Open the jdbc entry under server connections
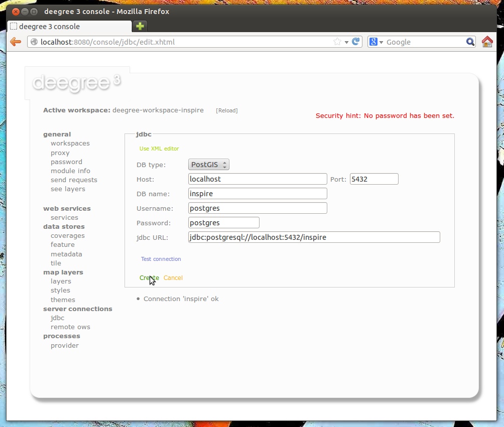The image size is (504, 427). pos(57,318)
